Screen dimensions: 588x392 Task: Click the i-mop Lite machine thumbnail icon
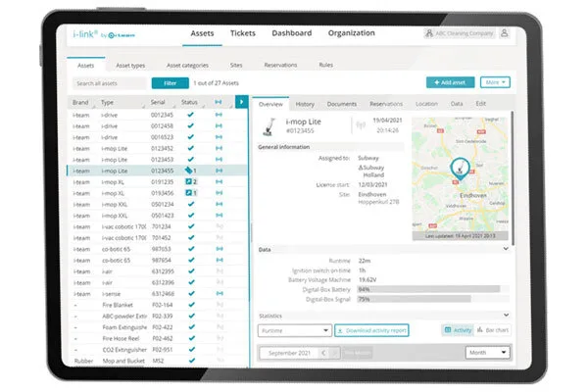269,126
